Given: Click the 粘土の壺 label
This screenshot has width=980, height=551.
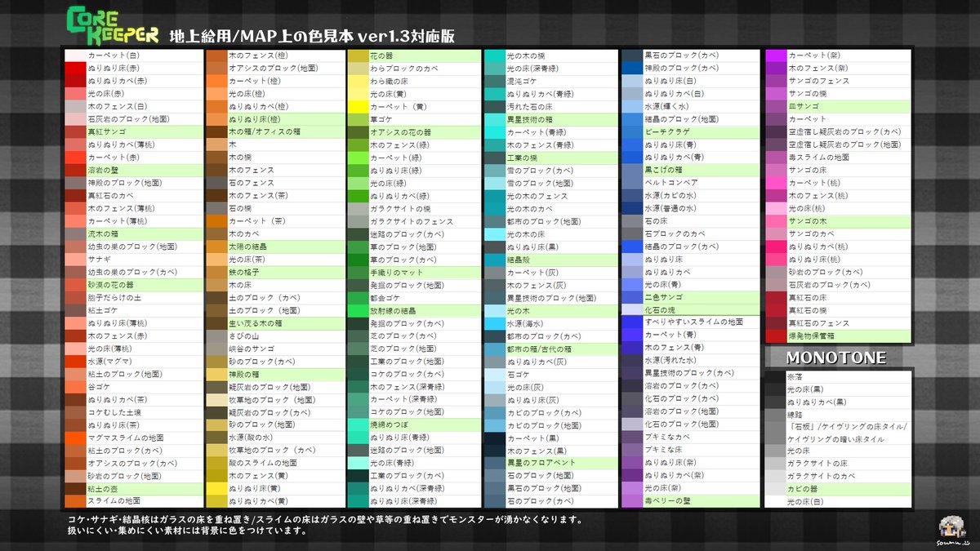Looking at the screenshot, I should pyautogui.click(x=103, y=489).
